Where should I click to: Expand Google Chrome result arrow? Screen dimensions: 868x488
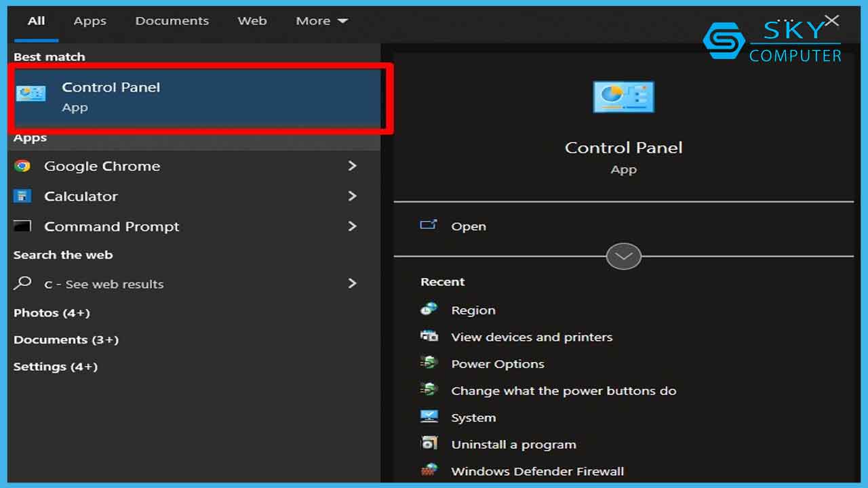352,166
